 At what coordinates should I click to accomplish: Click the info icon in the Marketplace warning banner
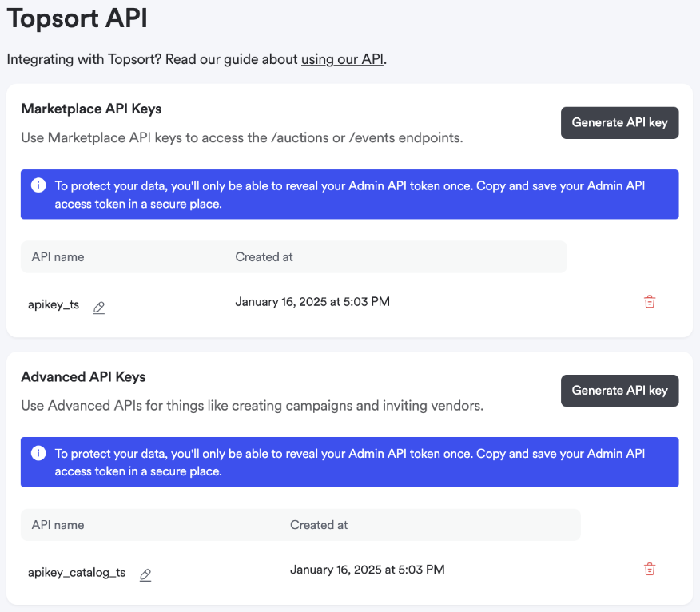point(38,185)
